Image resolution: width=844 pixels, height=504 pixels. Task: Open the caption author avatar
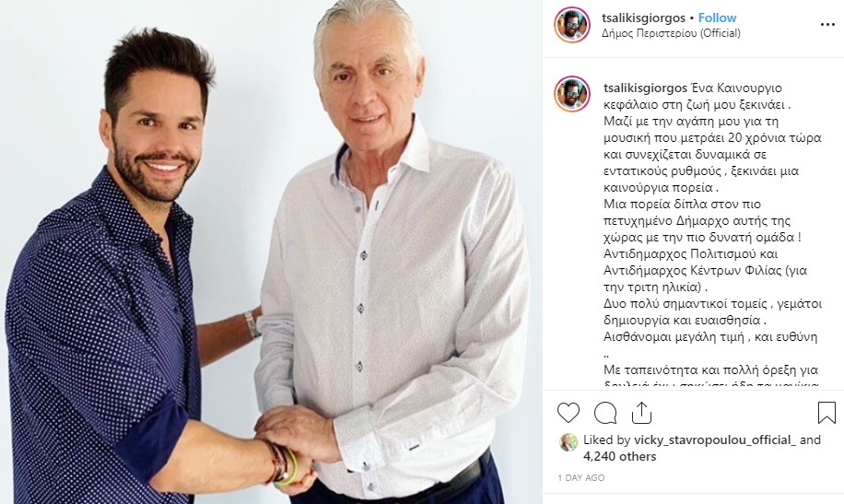[x=571, y=94]
